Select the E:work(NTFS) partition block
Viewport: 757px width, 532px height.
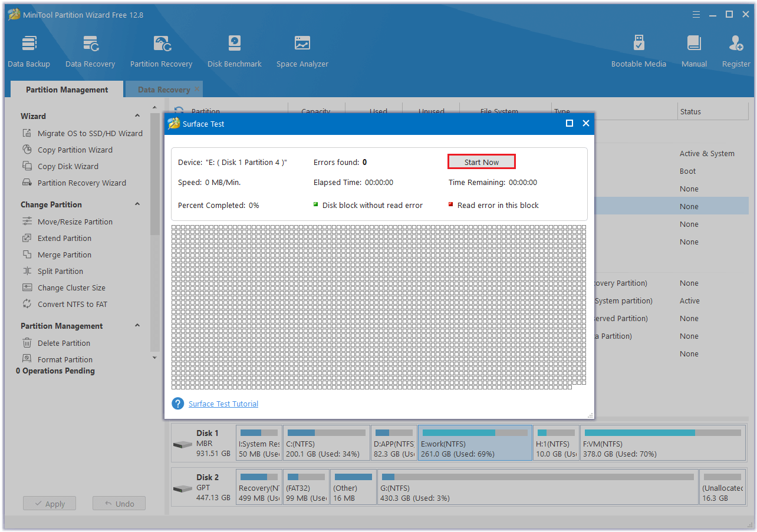475,443
